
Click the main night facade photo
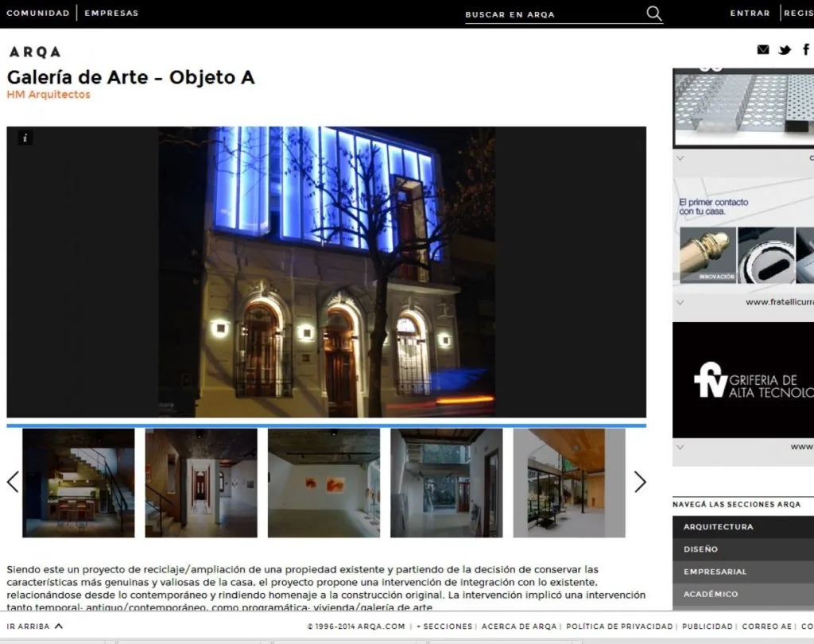[327, 272]
